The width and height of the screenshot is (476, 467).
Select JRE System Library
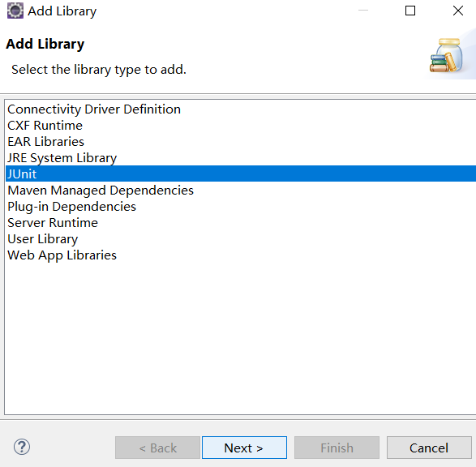(241, 158)
